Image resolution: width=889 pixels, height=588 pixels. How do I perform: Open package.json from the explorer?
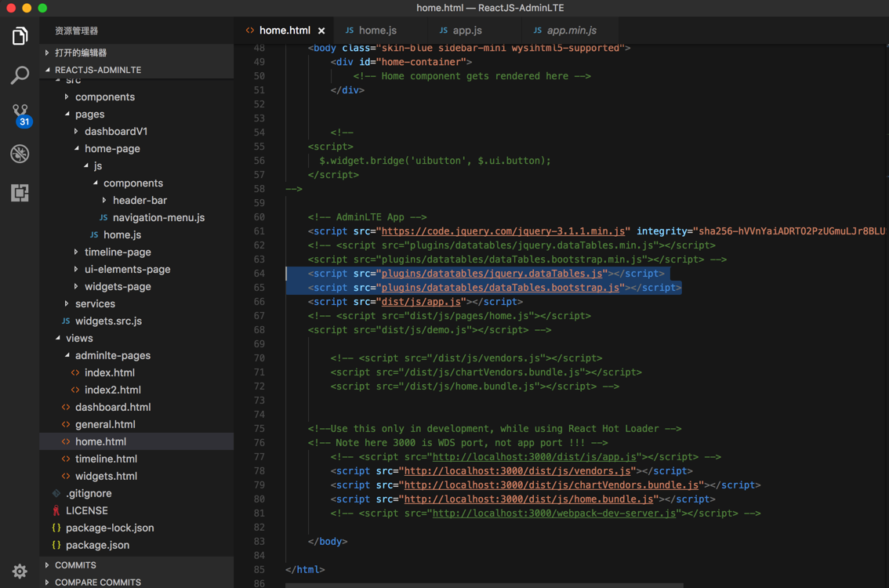coord(97,545)
